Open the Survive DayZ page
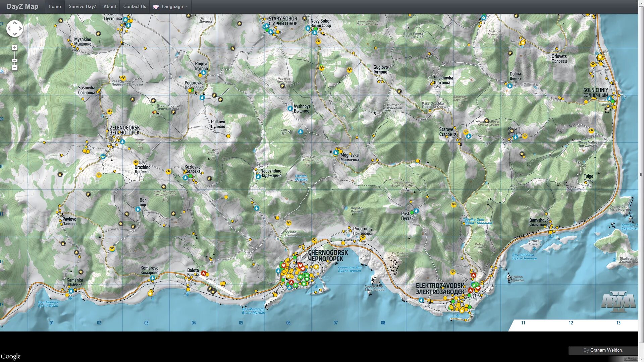 point(82,6)
